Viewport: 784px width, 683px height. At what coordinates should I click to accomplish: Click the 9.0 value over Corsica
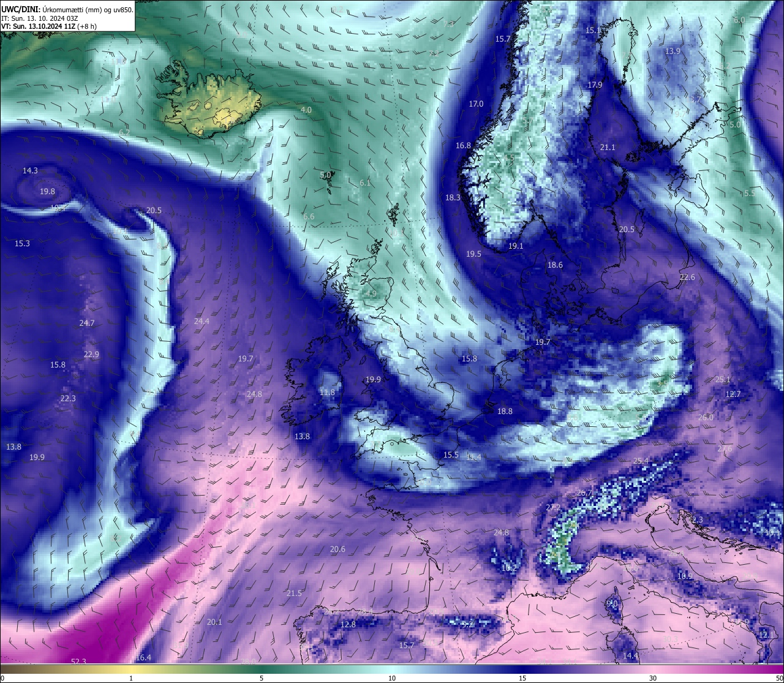(612, 603)
